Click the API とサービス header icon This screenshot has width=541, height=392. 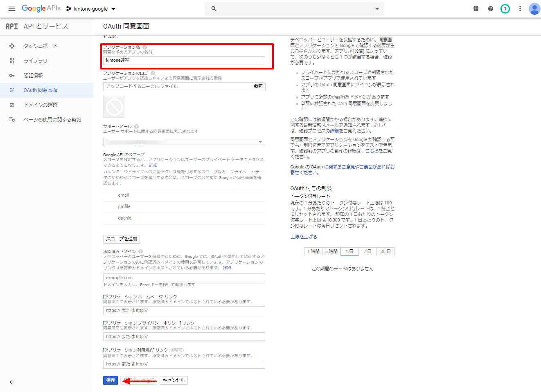(x=12, y=26)
